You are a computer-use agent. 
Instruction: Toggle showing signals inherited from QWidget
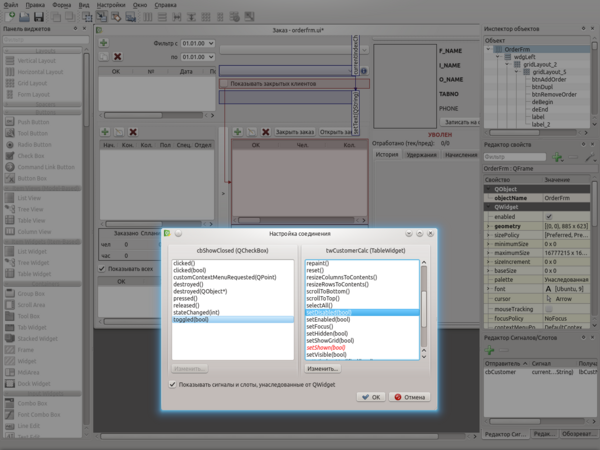171,384
